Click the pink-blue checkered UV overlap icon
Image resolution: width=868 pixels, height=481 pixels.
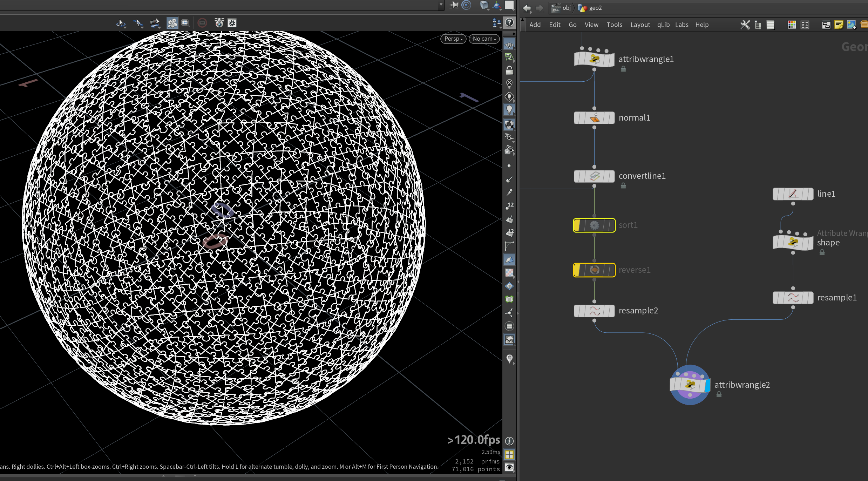click(x=509, y=273)
